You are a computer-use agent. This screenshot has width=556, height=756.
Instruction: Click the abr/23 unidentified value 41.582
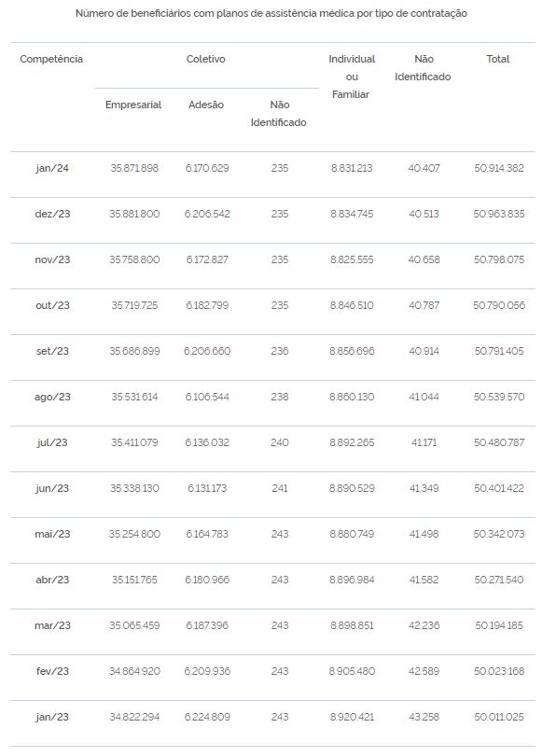point(424,580)
